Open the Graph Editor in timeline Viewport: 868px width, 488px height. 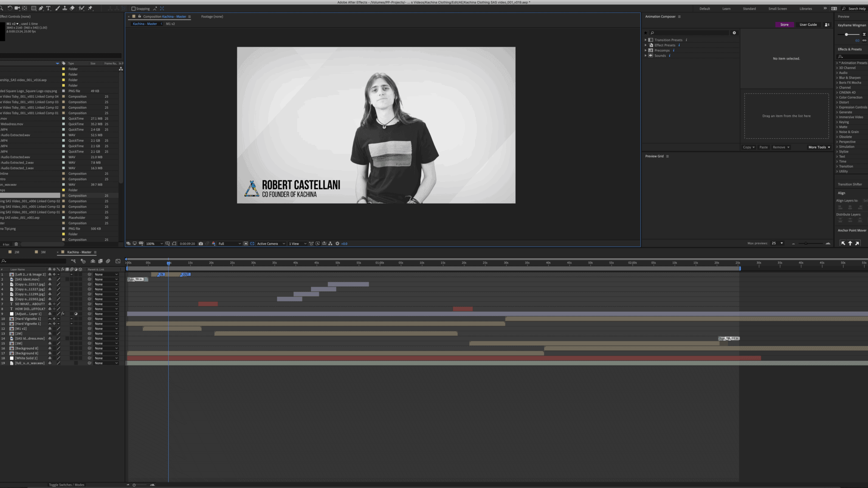[118, 261]
